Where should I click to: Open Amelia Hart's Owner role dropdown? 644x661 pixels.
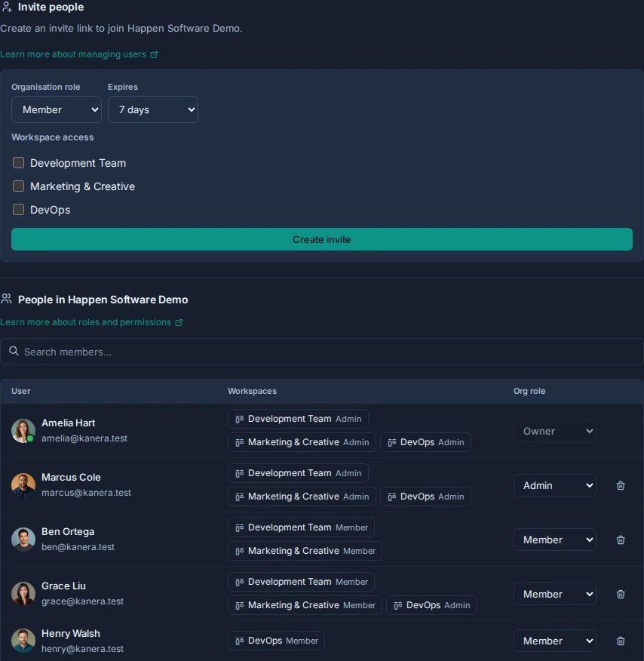pos(555,432)
